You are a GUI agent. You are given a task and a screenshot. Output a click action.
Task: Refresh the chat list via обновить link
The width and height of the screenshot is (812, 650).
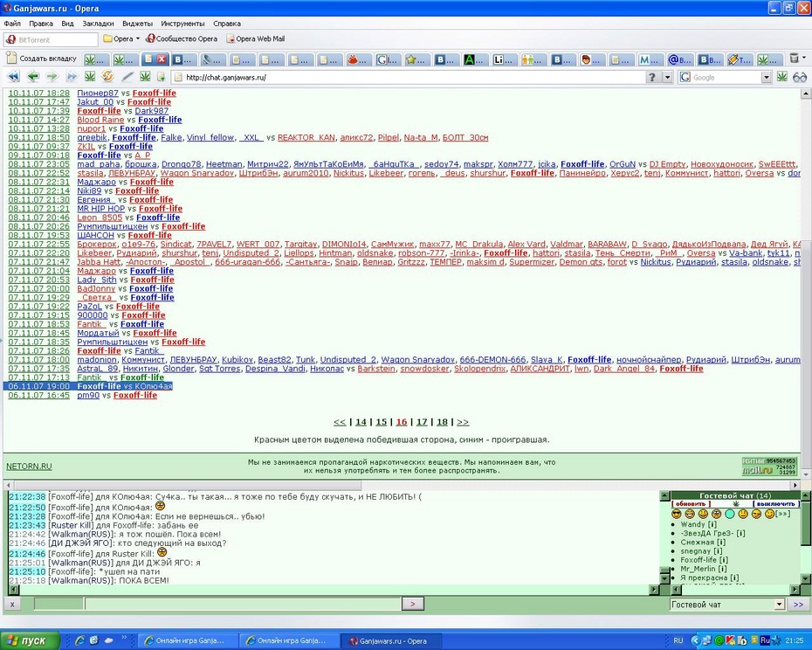point(692,504)
